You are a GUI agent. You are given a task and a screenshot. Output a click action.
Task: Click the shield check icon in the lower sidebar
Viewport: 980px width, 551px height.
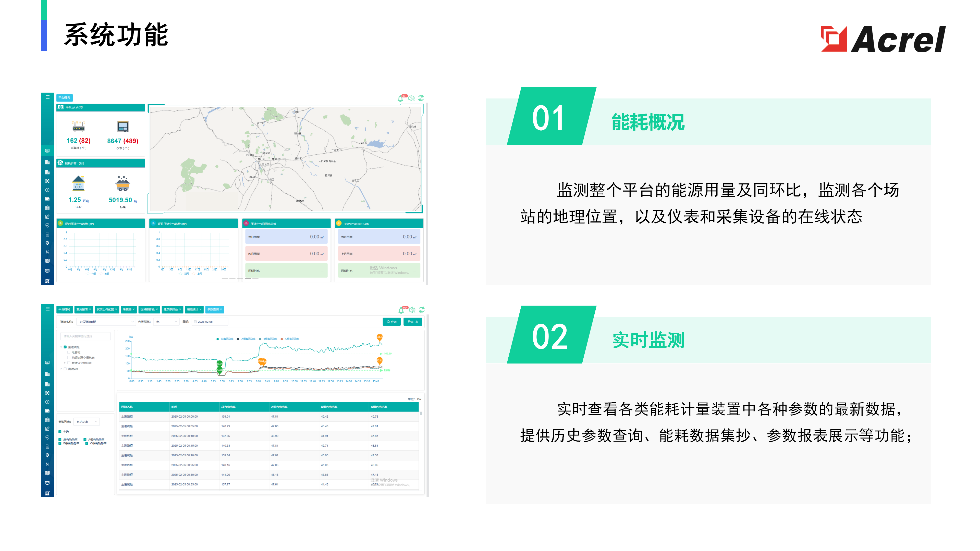pyautogui.click(x=47, y=437)
